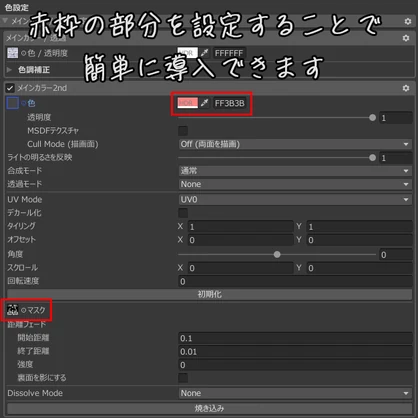Enable the 裏面を影にする checkbox
The height and width of the screenshot is (418, 418).
[x=183, y=378]
